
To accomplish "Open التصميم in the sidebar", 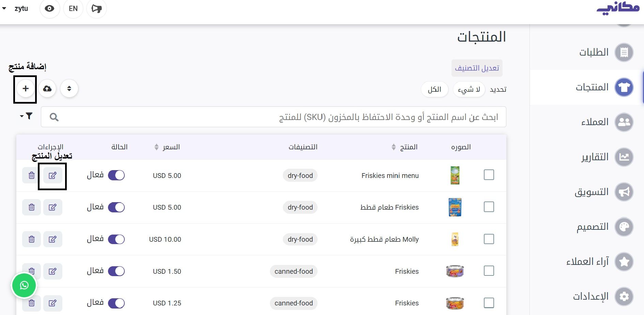I will (x=587, y=227).
